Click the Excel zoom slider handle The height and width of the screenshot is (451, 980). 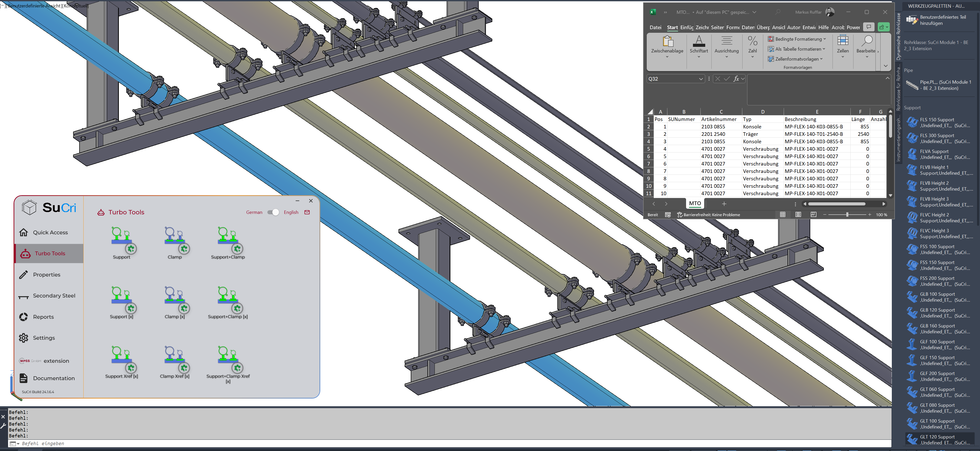click(x=847, y=215)
